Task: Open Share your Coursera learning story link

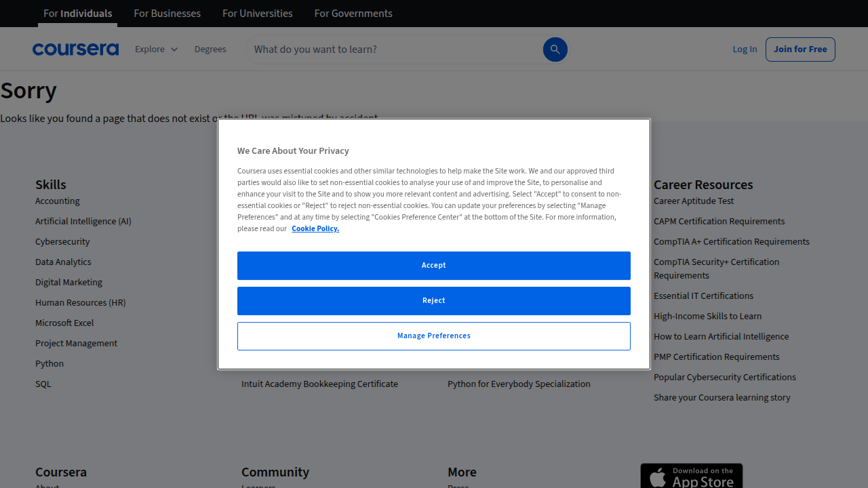Action: point(722,398)
